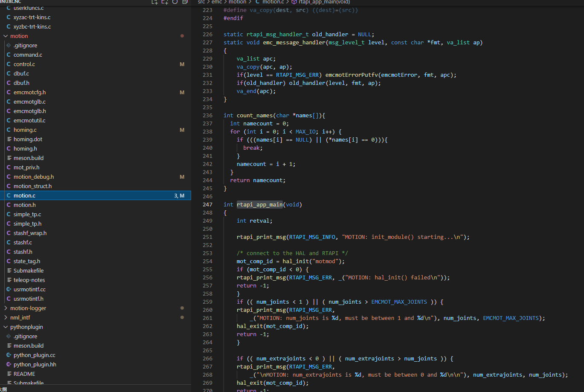Open Submakefile in the motion folder
Image resolution: width=584 pixels, height=392 pixels.
96,270
